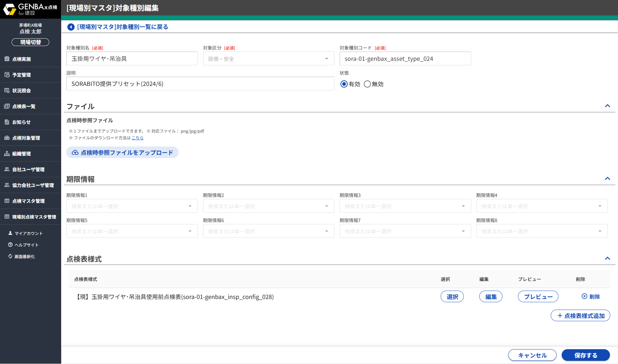The image size is (618, 364).
Task: Select the 有効 radio button
Action: pos(344,84)
